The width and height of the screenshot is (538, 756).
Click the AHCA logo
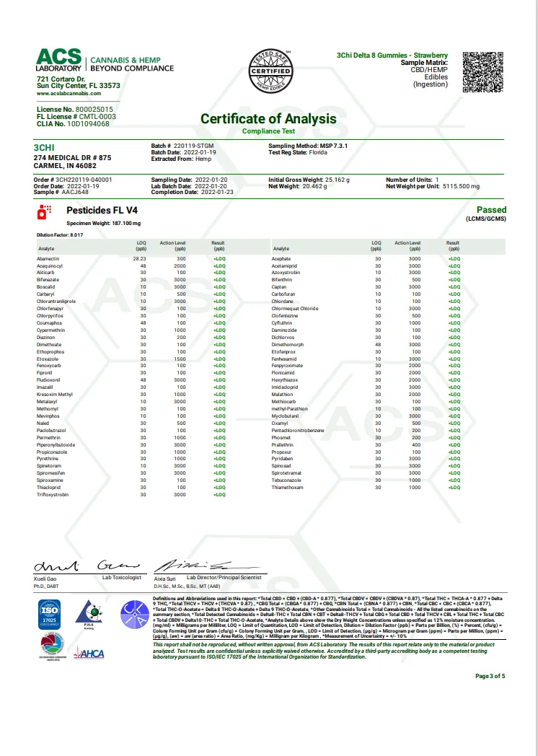tap(89, 654)
